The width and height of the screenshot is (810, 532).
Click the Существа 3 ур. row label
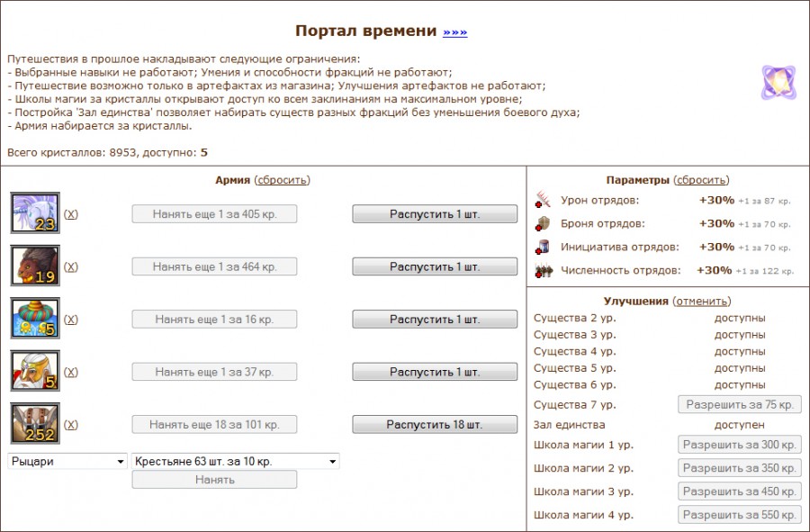(575, 335)
